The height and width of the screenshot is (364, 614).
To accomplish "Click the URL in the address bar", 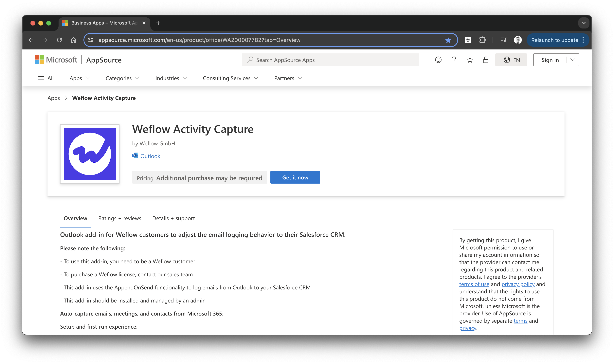I will (x=199, y=40).
